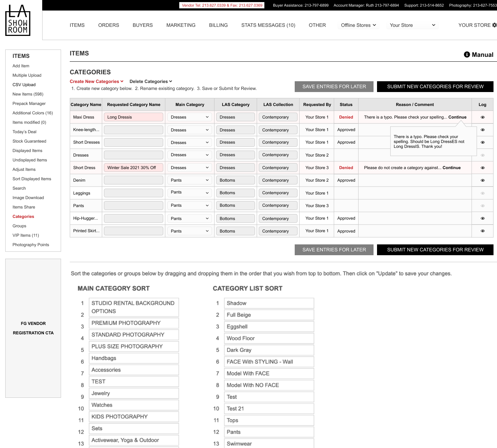
Task: View log for the Maxi Dress row
Action: pyautogui.click(x=482, y=117)
